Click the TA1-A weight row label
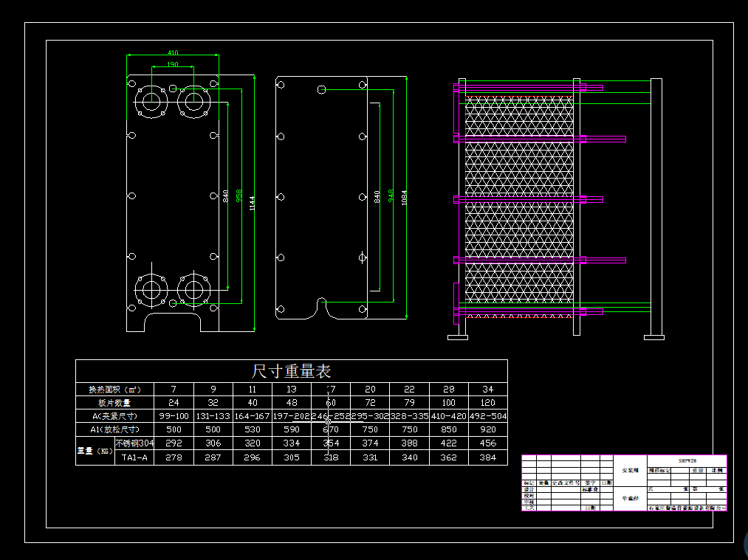This screenshot has height=560, width=748. tap(134, 458)
